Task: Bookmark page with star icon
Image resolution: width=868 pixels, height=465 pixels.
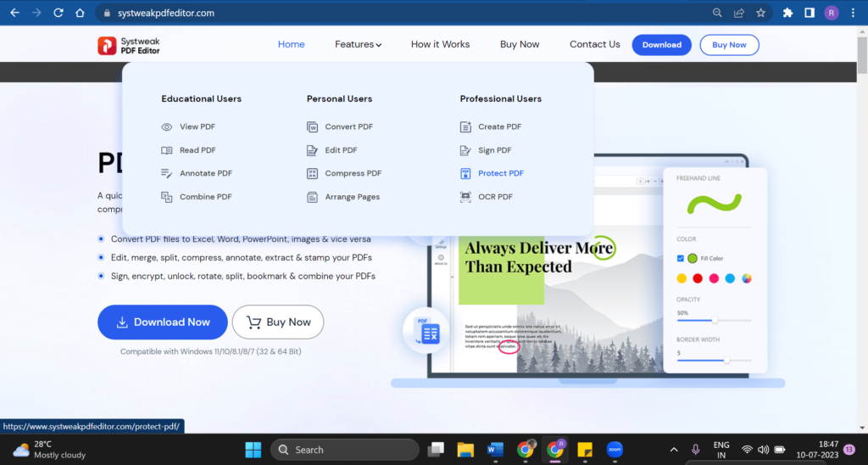Action: click(760, 13)
